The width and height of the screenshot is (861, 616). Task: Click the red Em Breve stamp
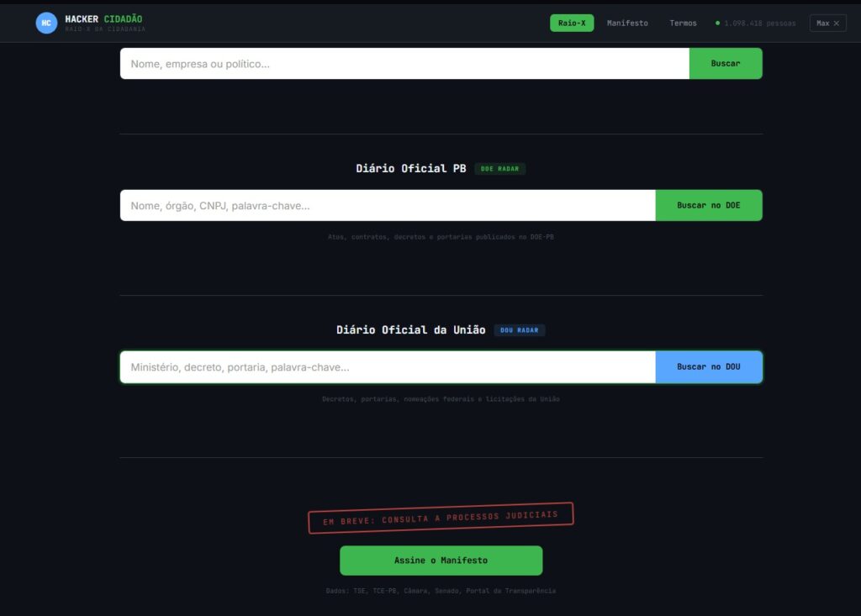pos(441,518)
